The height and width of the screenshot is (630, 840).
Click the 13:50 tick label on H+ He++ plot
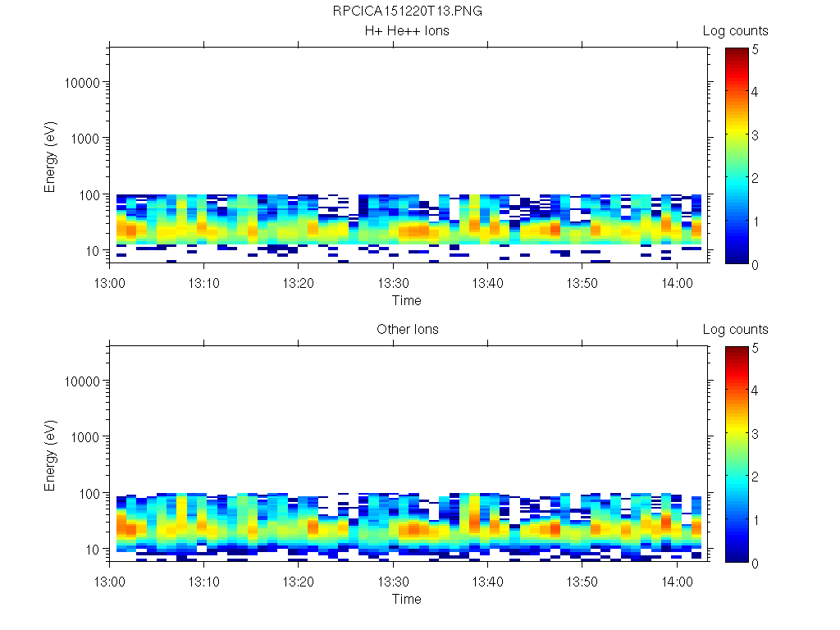(x=582, y=283)
